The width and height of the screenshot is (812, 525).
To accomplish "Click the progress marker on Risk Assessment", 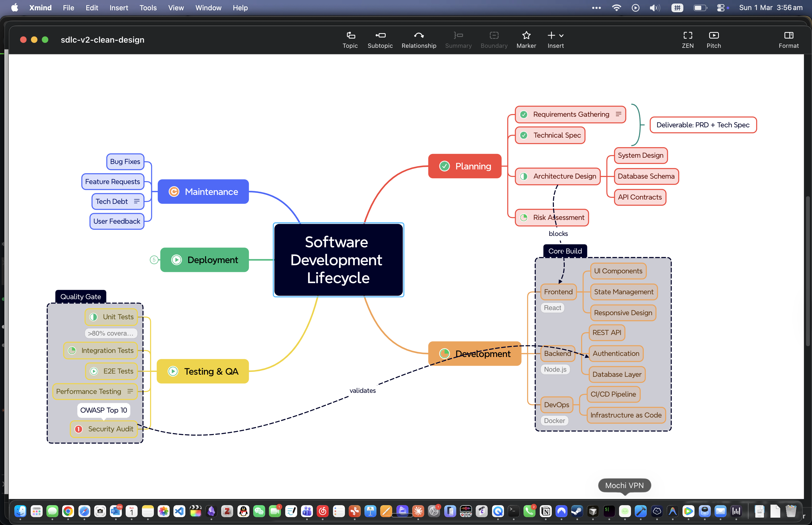I will [524, 217].
